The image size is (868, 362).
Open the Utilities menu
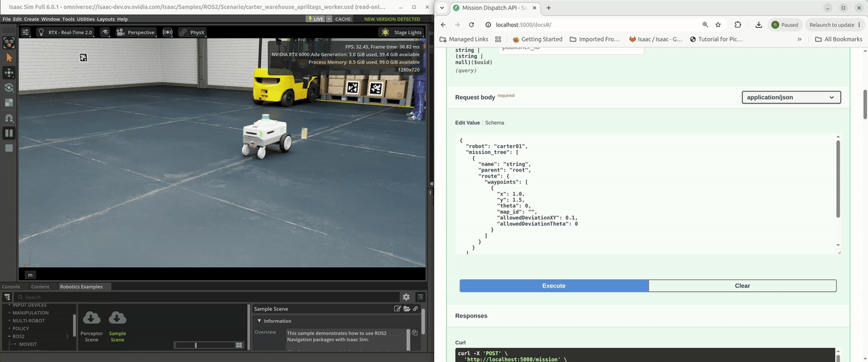point(85,19)
